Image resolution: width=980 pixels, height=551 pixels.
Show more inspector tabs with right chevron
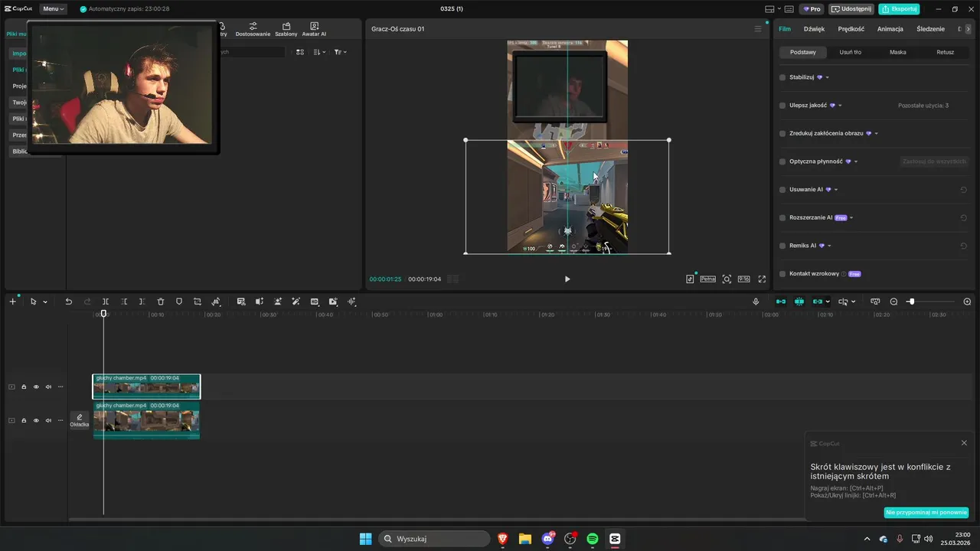pyautogui.click(x=968, y=29)
